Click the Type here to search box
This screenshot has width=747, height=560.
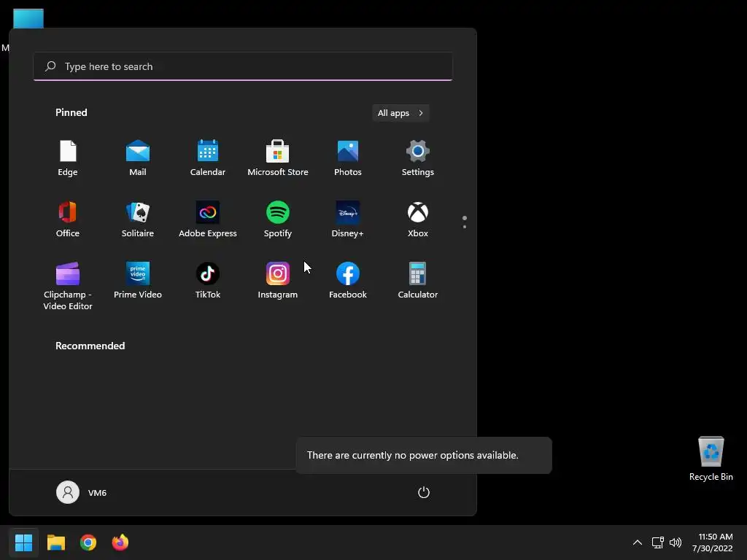click(x=243, y=66)
